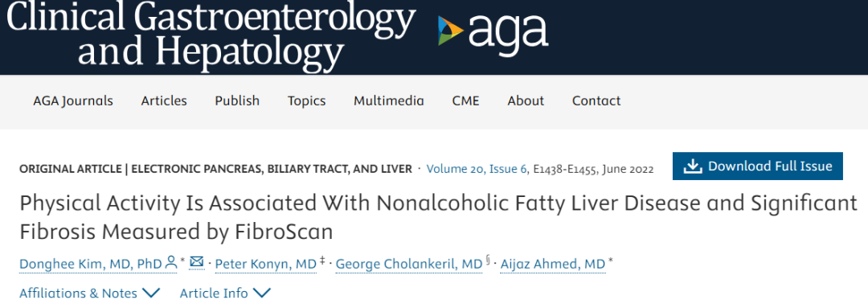Viewport: 868px width, 308px height.
Task: Select Publish in the navigation bar
Action: 237,101
